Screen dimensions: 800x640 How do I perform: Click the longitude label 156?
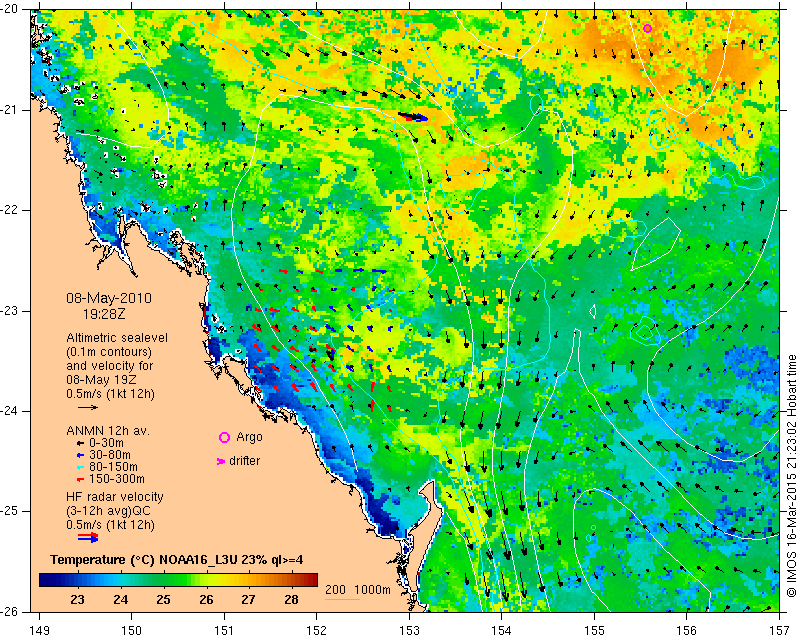point(687,631)
